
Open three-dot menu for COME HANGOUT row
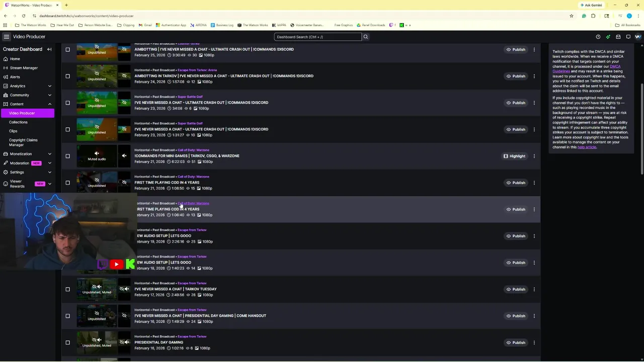[534, 316]
